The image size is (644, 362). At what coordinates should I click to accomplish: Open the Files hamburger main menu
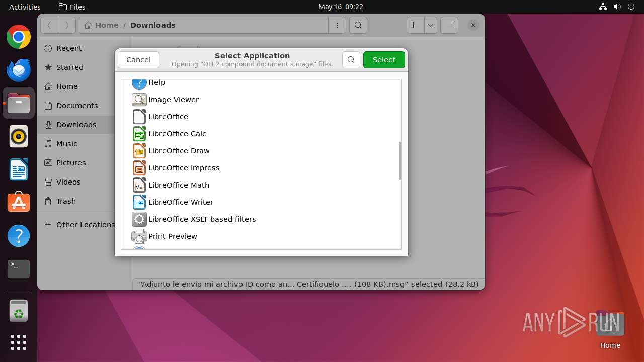click(x=449, y=25)
